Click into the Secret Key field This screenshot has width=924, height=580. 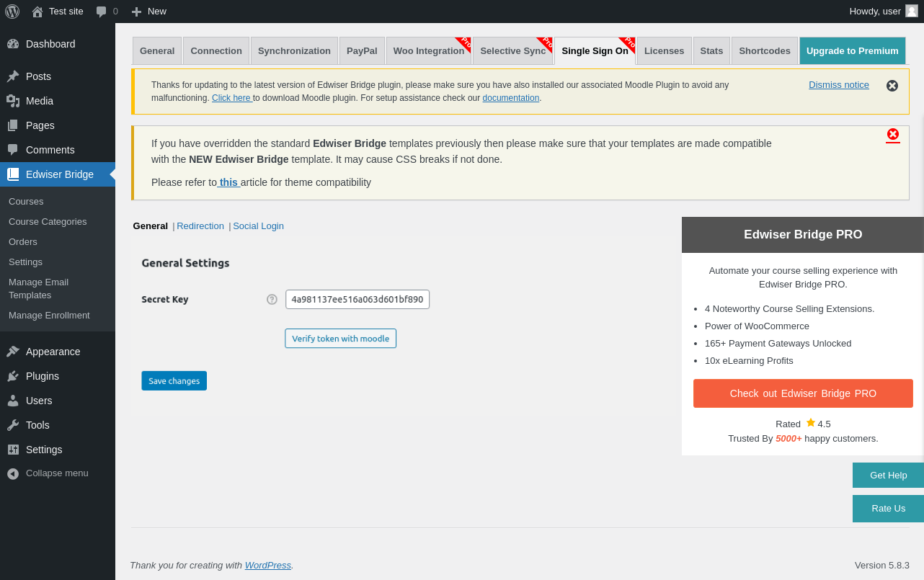(357, 299)
